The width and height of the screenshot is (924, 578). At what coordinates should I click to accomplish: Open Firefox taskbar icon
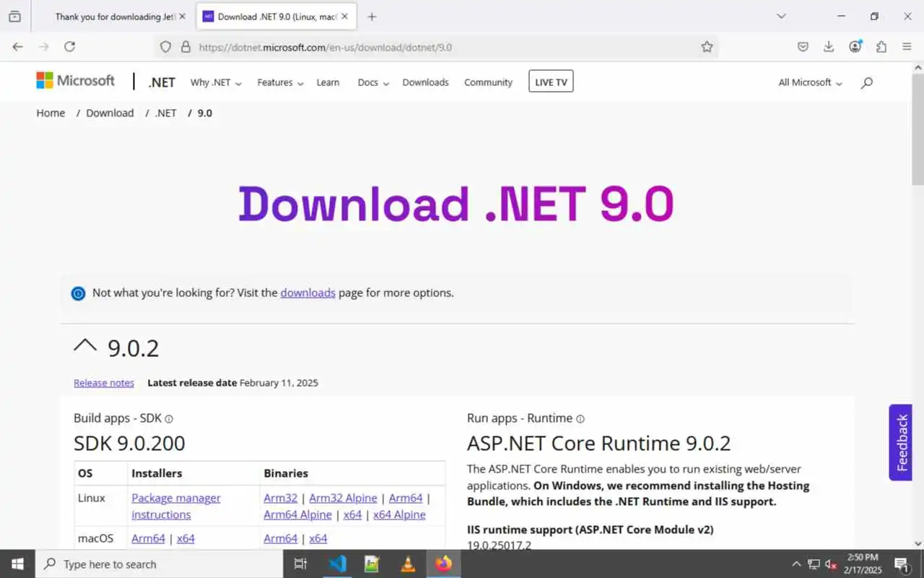[443, 564]
